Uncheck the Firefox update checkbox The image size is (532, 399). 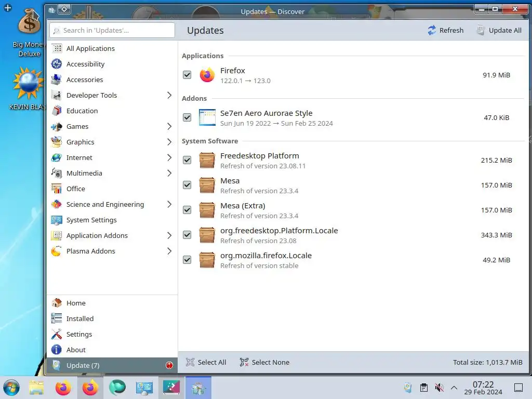[187, 75]
